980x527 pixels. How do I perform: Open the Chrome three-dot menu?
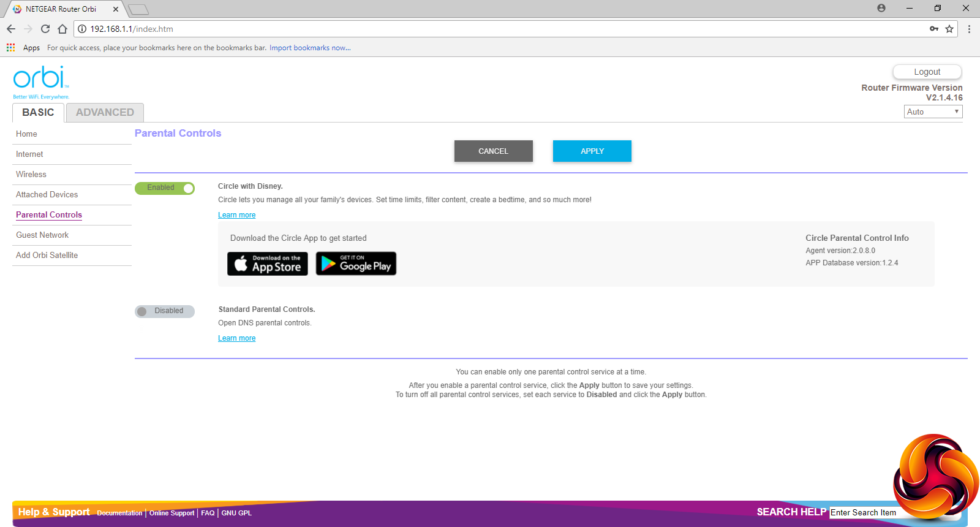coord(969,29)
